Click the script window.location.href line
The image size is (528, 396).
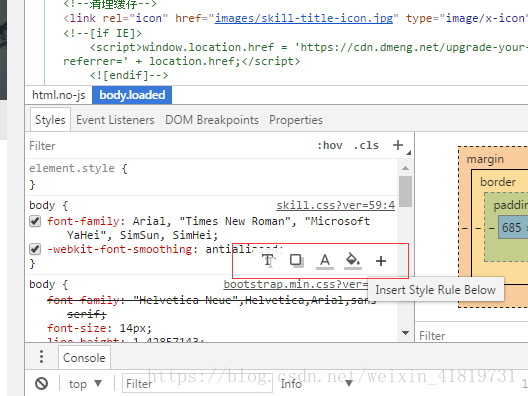[309, 47]
